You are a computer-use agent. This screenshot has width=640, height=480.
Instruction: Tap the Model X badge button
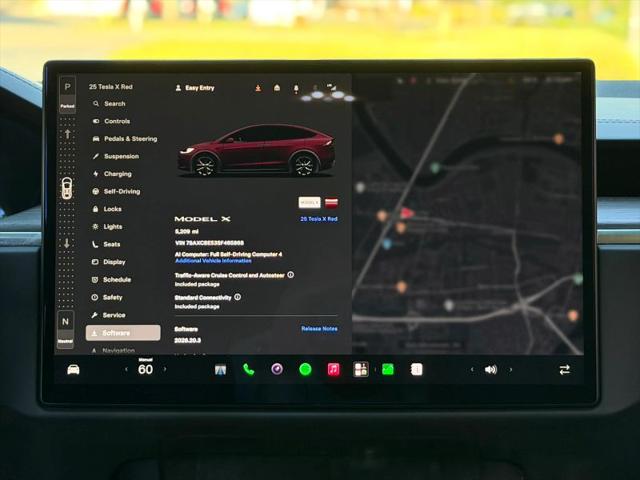click(309, 202)
